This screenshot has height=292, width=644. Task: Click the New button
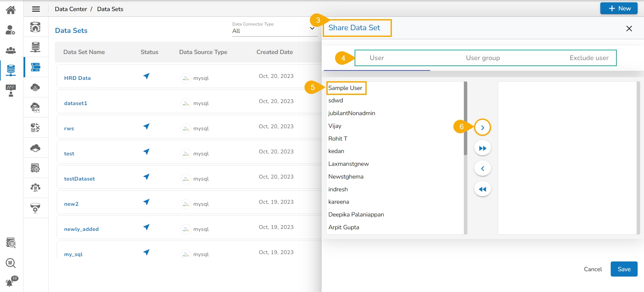click(618, 8)
